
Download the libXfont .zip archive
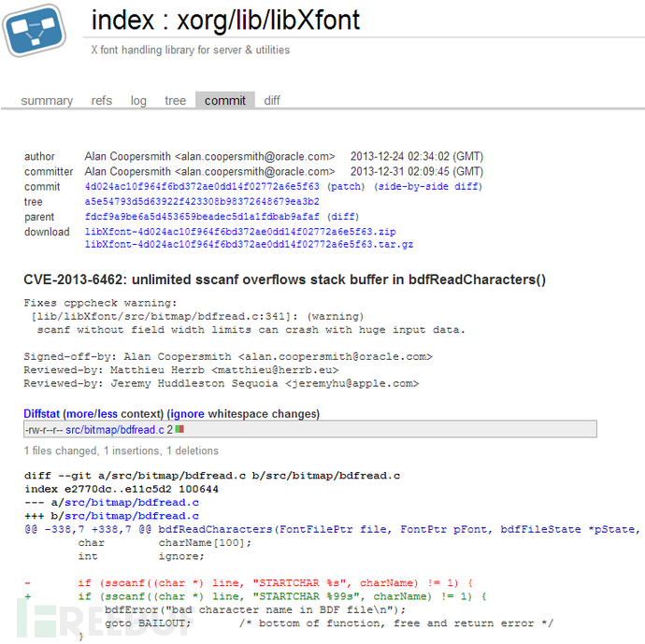[x=240, y=232]
